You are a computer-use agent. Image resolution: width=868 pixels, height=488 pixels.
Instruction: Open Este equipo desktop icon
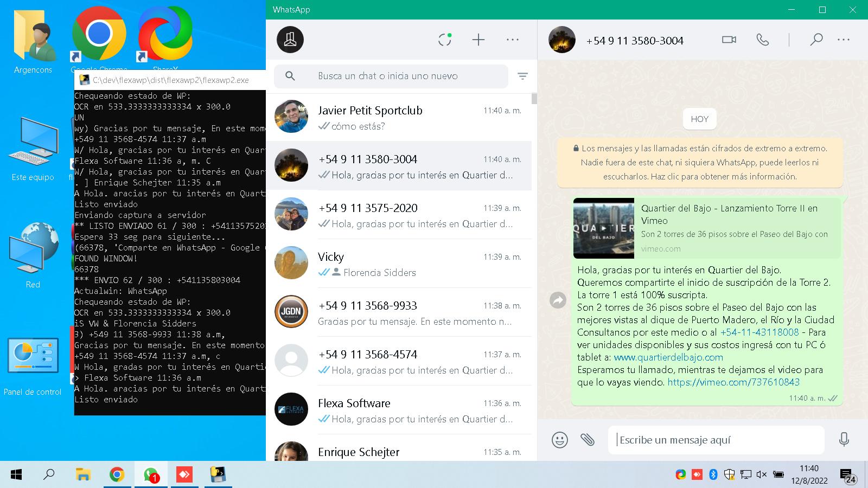pyautogui.click(x=33, y=147)
